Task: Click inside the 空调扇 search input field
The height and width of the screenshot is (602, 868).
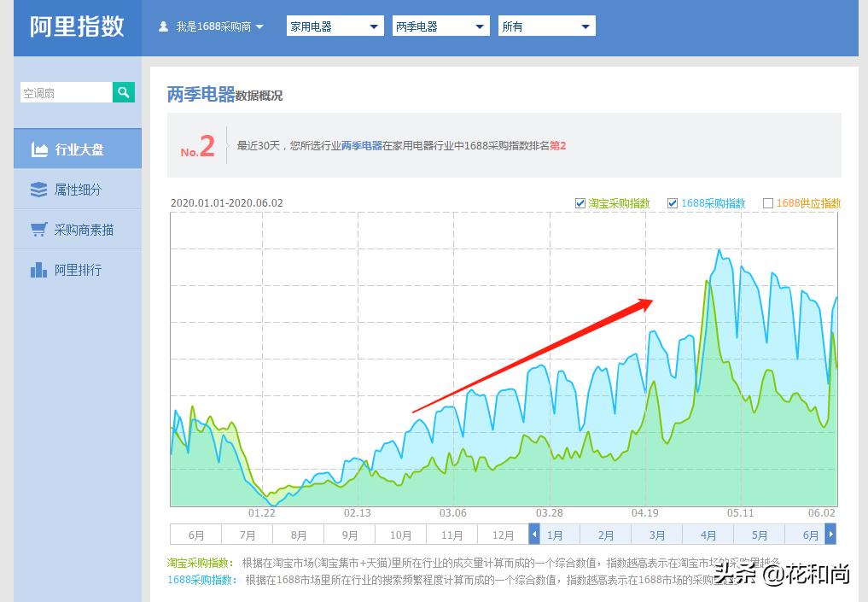Action: click(x=66, y=91)
